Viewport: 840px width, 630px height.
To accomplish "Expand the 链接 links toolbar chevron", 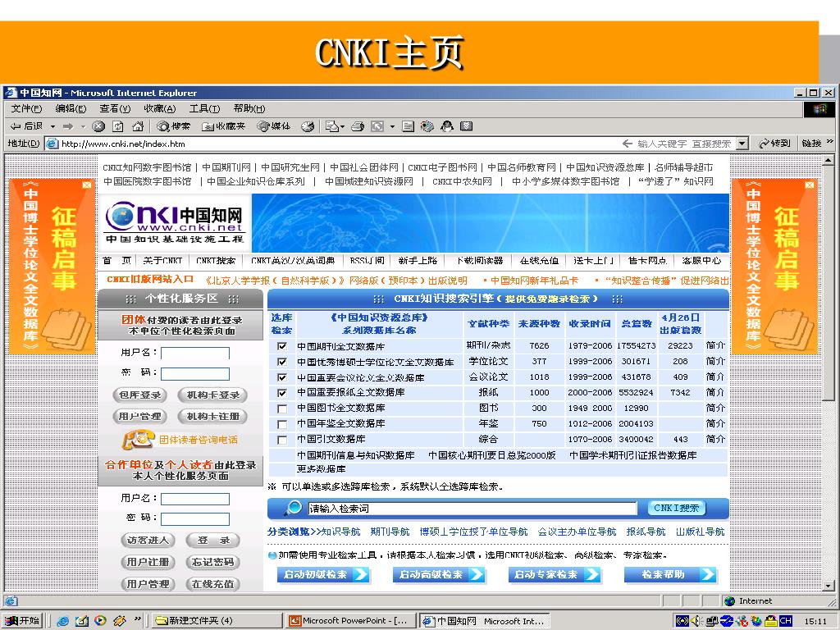I will click(830, 142).
